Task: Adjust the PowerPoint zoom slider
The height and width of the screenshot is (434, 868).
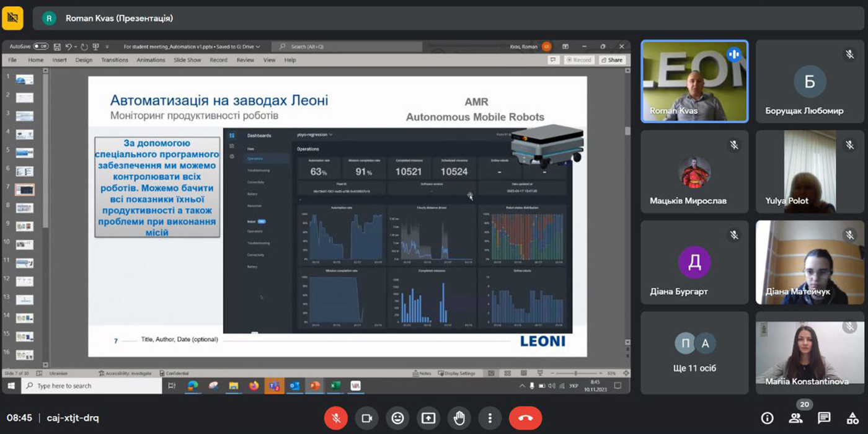Action: pos(576,373)
